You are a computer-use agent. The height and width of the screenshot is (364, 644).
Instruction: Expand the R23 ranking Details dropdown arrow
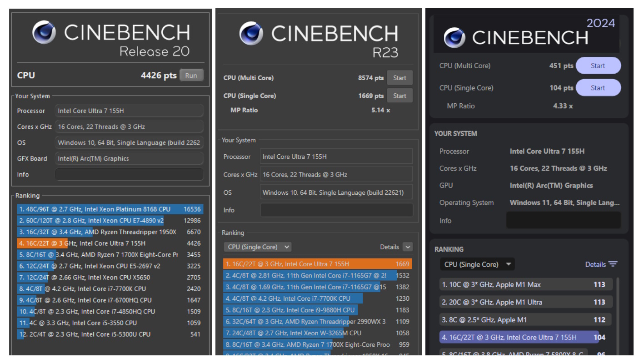pos(408,247)
